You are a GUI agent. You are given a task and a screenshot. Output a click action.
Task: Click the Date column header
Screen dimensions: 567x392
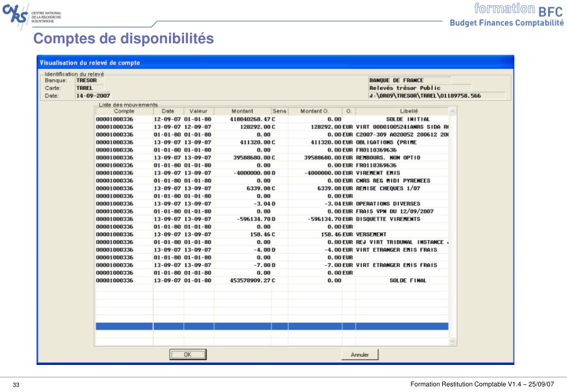168,111
